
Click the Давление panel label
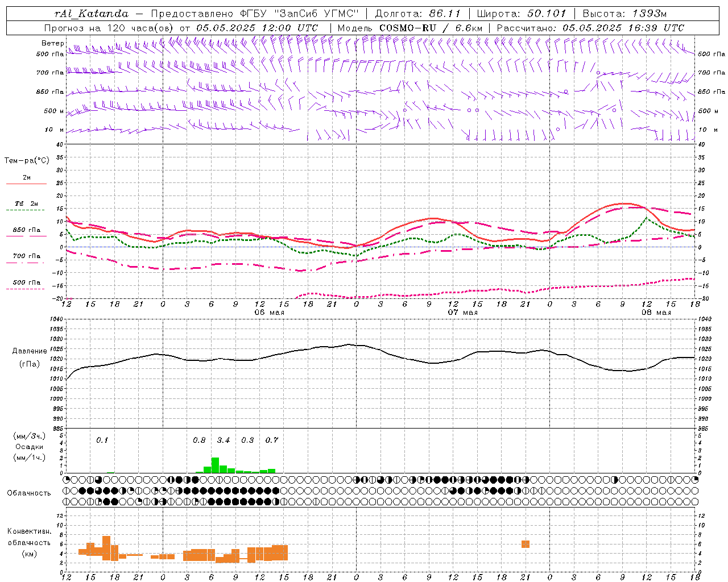(30, 351)
